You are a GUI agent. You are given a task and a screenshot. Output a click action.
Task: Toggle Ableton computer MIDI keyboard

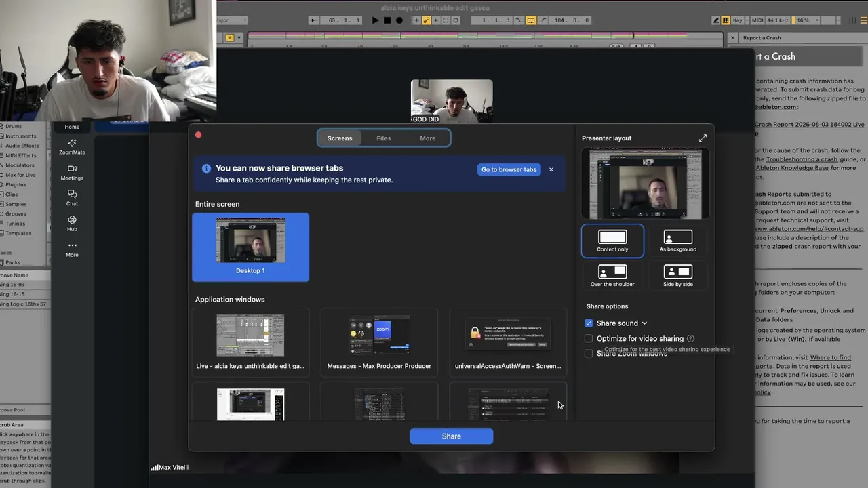[x=726, y=20]
